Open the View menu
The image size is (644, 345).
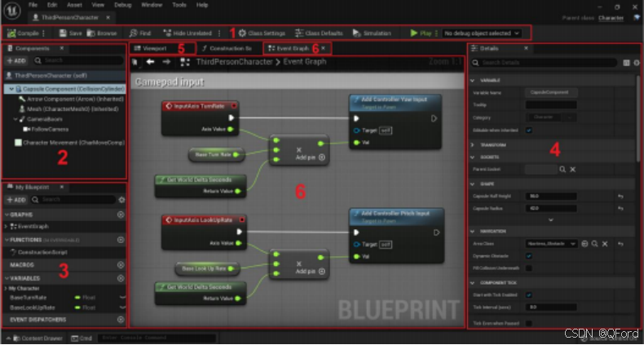click(x=98, y=5)
